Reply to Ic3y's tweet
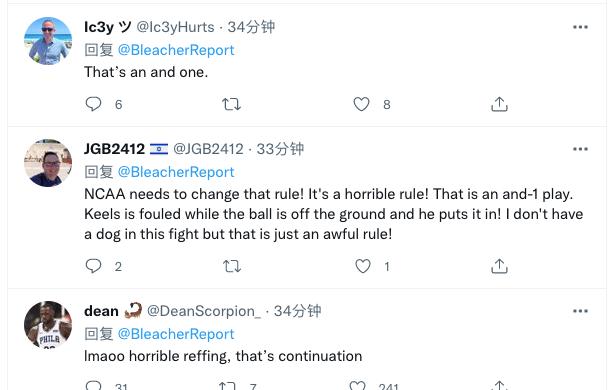Screen dimensions: 609x390 point(93,104)
